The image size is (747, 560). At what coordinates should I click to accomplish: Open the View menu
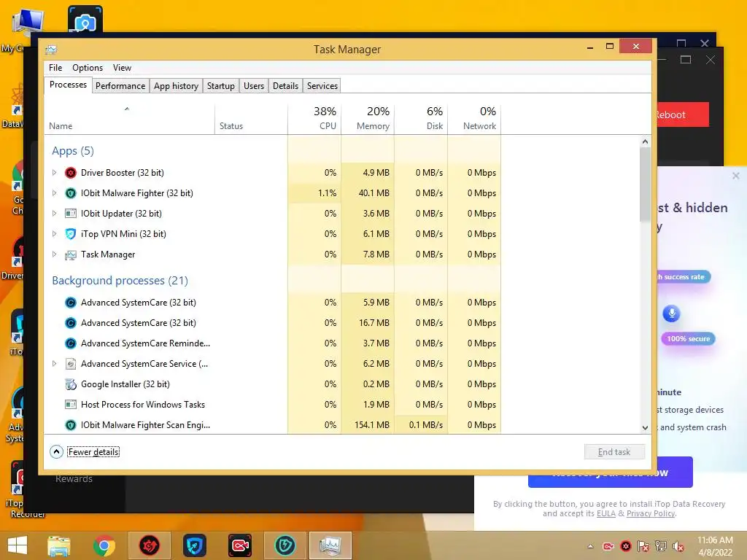pyautogui.click(x=122, y=68)
